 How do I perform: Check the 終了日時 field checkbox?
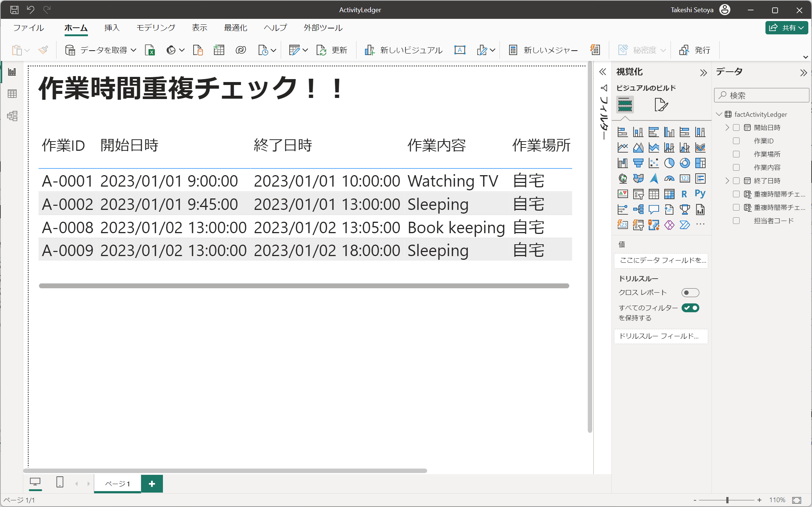pos(736,181)
